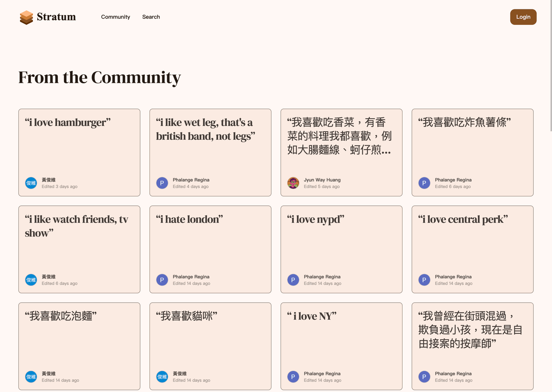Select 黃俊維's avatar on the hamburger quote
The height and width of the screenshot is (392, 552).
click(x=31, y=183)
